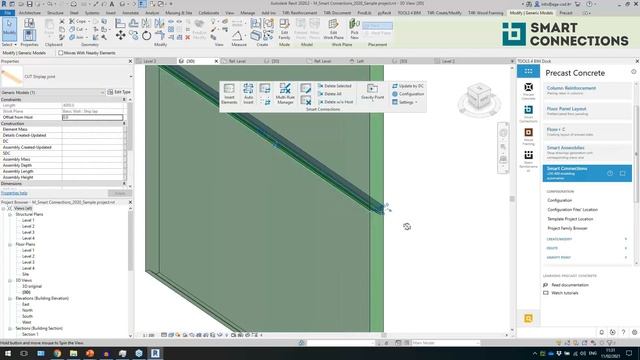Screen dimensions: 640x360
Task: Click Gravity Point in the floating toolbar
Action: coord(372,92)
